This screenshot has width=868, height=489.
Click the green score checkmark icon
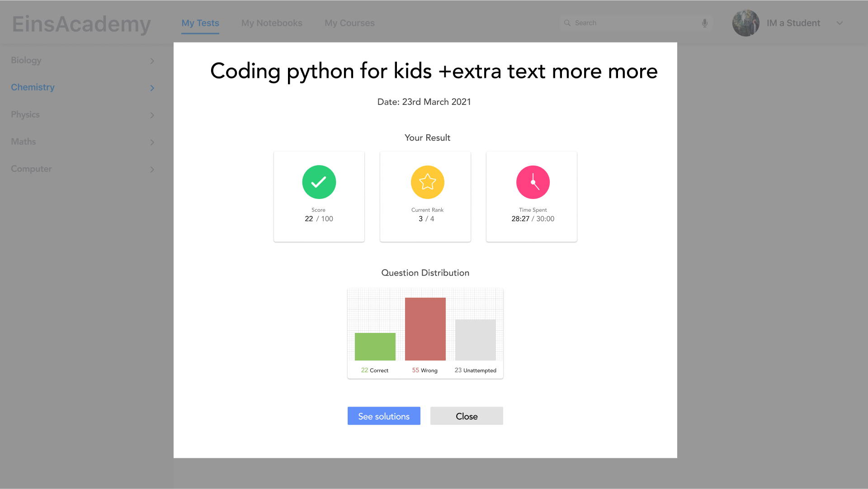pyautogui.click(x=319, y=182)
